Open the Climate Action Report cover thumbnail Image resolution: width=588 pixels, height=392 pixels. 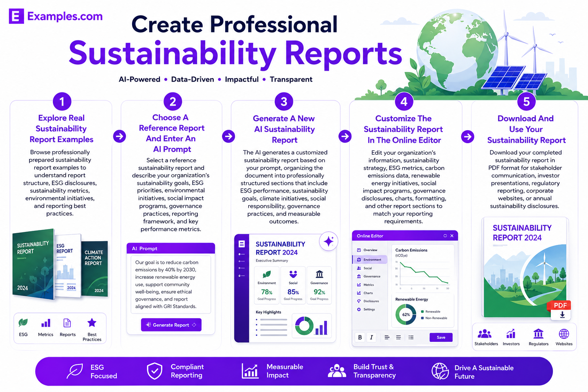pyautogui.click(x=94, y=269)
